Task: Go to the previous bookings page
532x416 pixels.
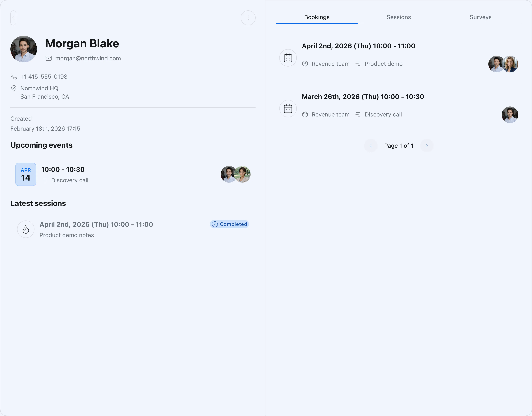Action: 371,146
